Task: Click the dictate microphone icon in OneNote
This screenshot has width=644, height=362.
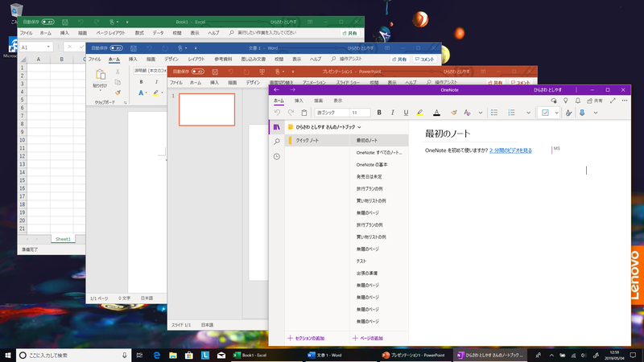Action: [x=582, y=113]
